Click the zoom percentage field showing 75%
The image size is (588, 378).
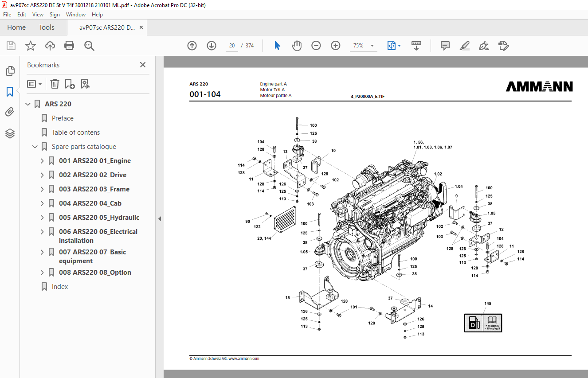click(358, 46)
